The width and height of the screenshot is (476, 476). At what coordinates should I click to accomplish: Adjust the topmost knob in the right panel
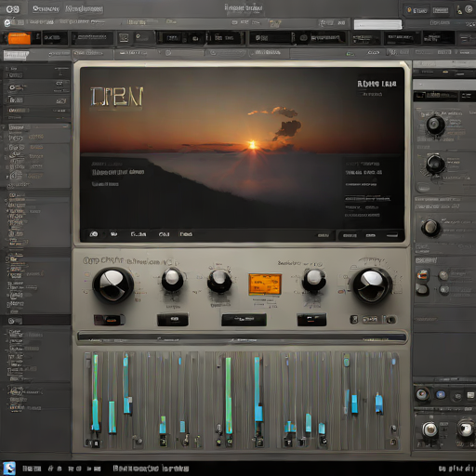[x=435, y=125]
